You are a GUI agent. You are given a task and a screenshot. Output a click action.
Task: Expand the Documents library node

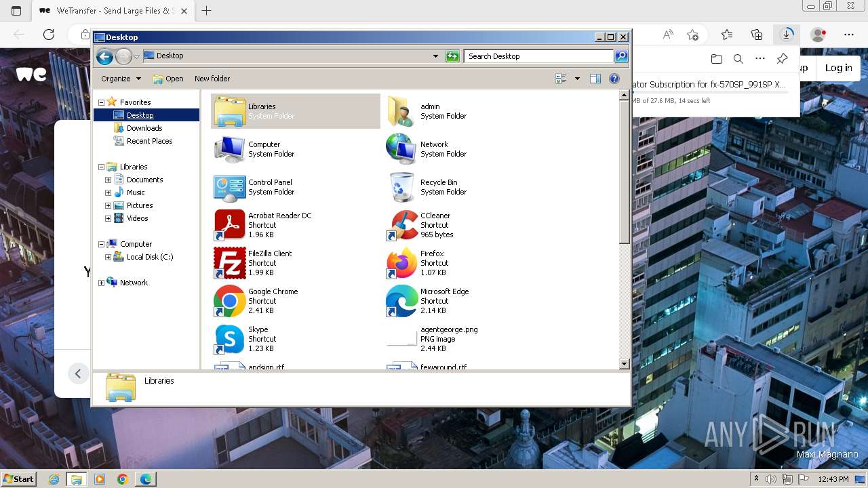(108, 180)
